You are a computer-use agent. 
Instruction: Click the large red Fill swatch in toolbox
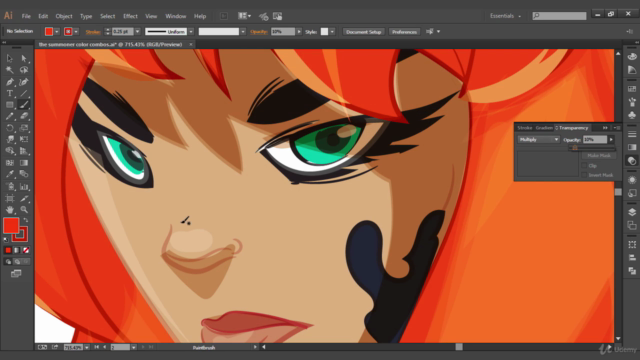coord(11,225)
